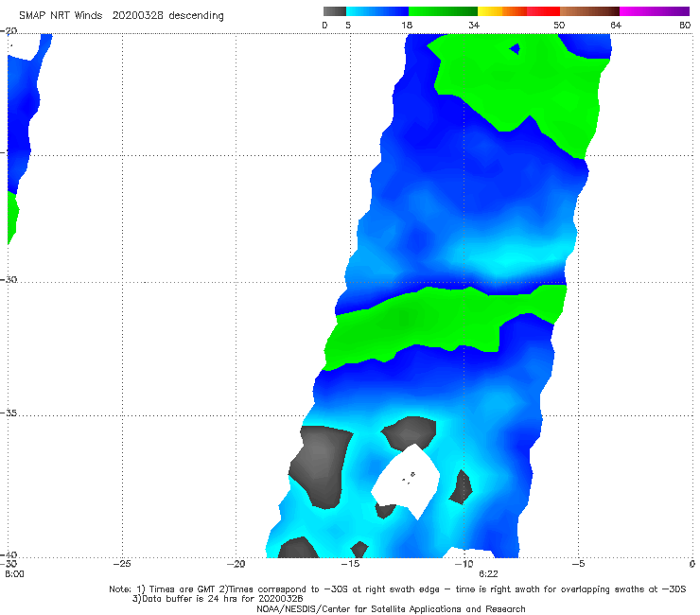This screenshot has height=615, width=700.
Task: Click the "-15" longitude axis label
Action: coord(350,564)
